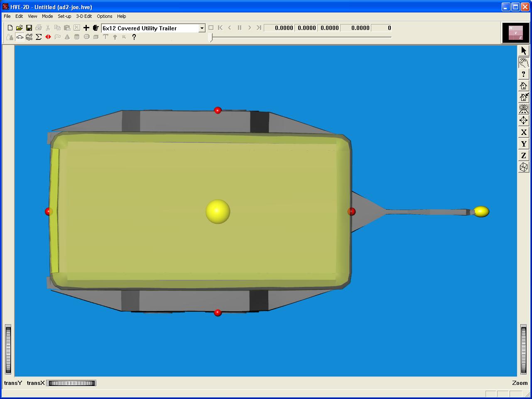Activate the hand pan tool
Viewport: 532px width, 399px height.
523,62
